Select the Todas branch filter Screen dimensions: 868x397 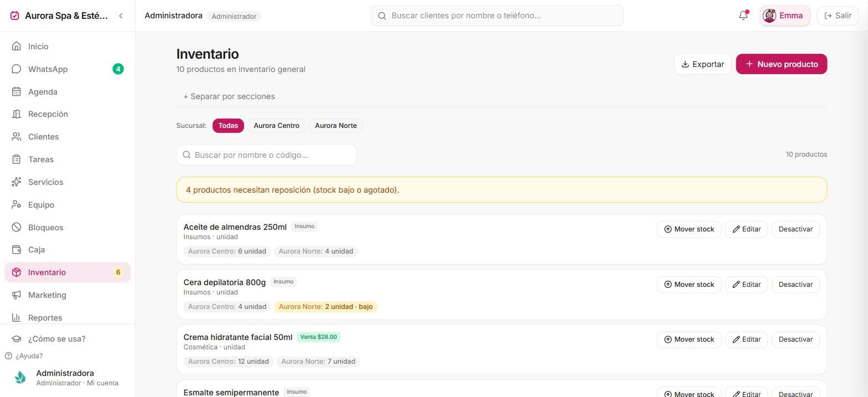point(228,126)
